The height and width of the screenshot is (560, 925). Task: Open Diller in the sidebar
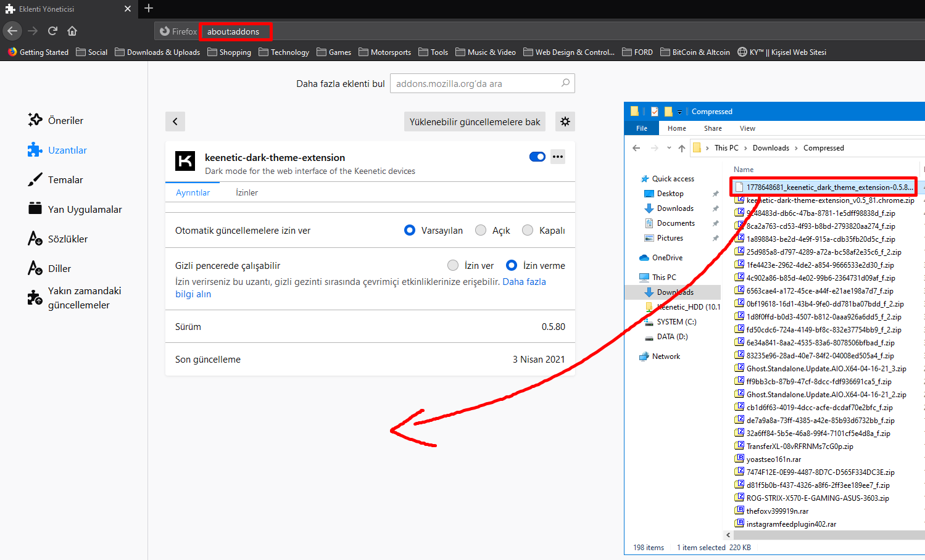(x=49, y=268)
